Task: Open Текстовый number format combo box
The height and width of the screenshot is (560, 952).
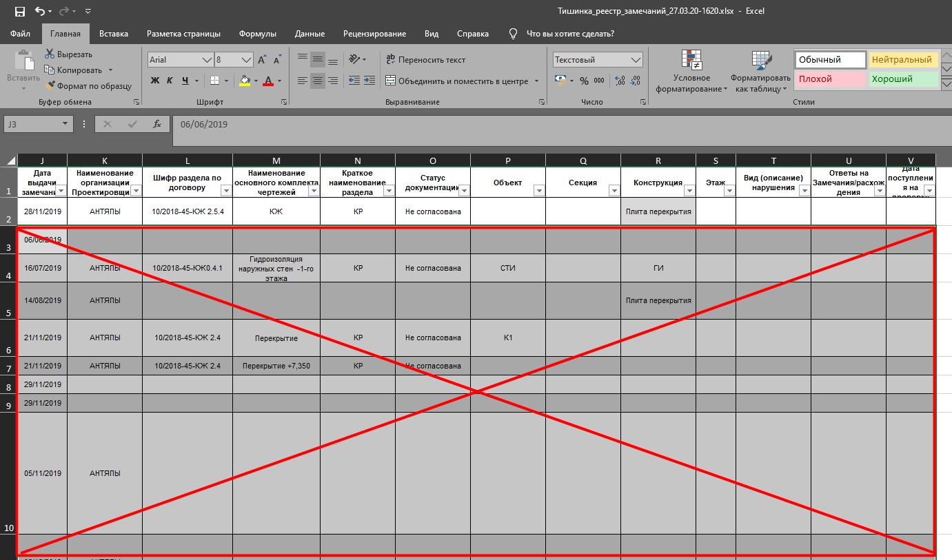Action: tap(598, 60)
